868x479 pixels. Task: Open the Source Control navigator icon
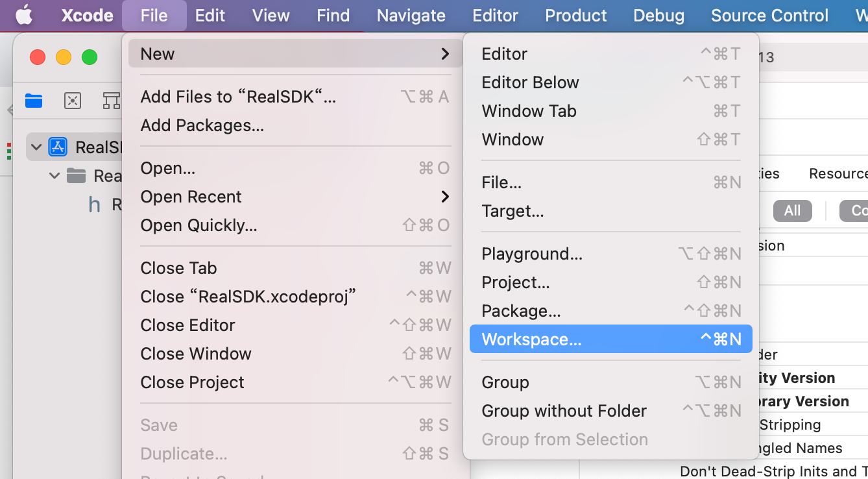coord(73,101)
